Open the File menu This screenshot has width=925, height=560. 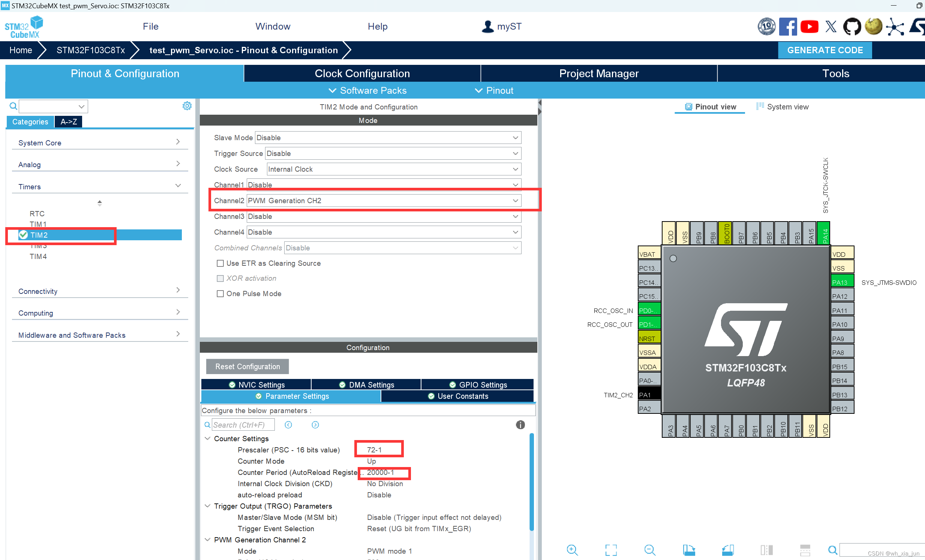click(150, 27)
